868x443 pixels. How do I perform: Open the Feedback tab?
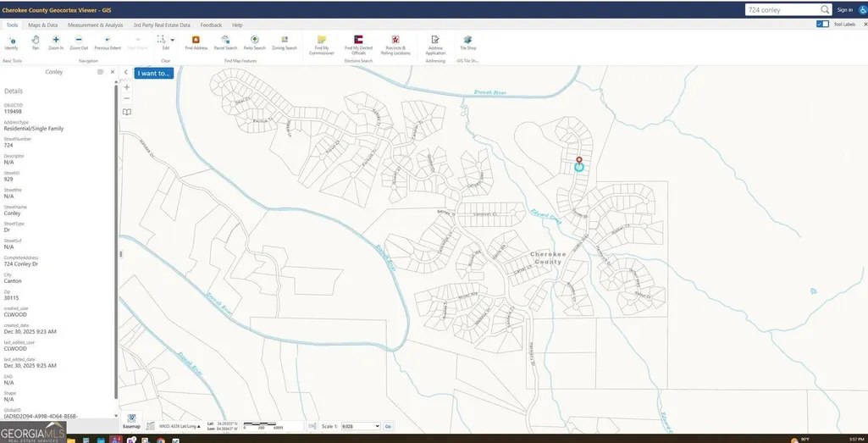click(x=211, y=25)
